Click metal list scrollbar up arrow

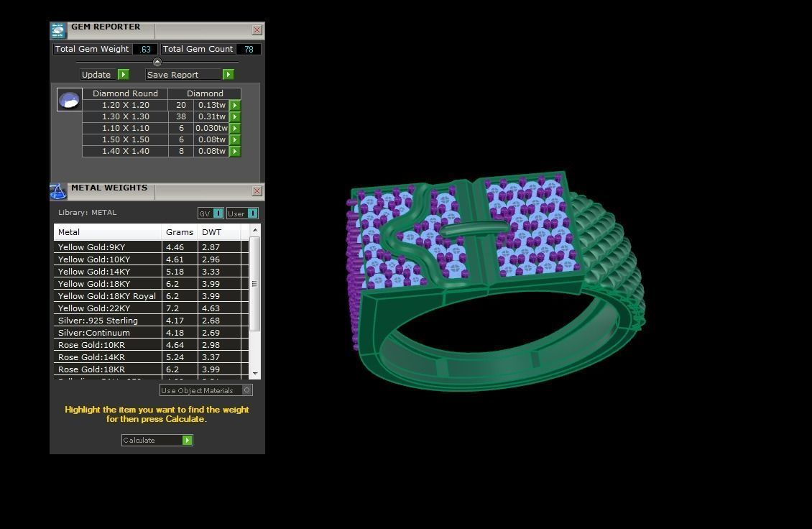click(x=255, y=229)
